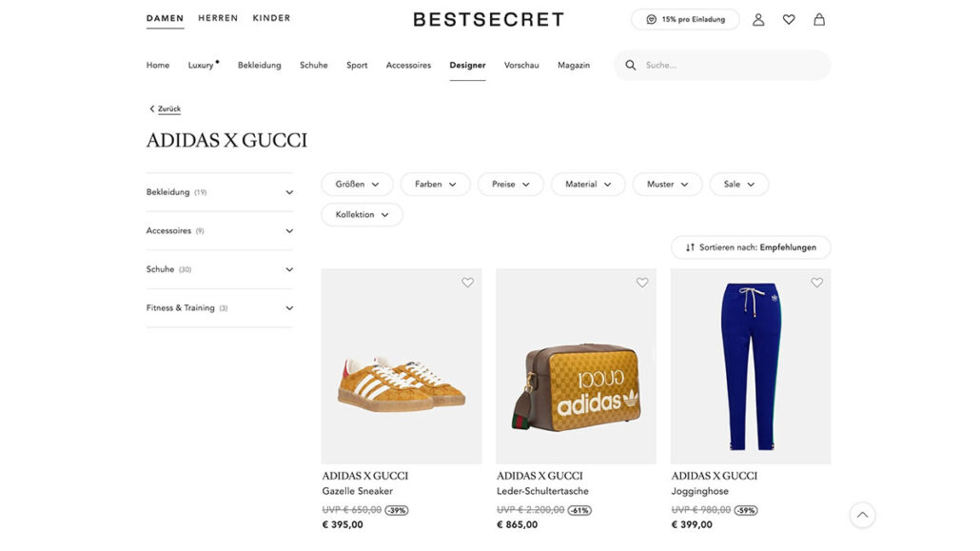Open the Farben filter dropdown
980x551 pixels.
435,185
